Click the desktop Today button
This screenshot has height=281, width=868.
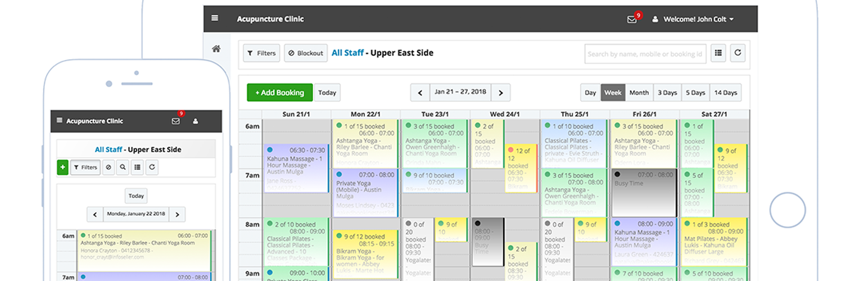327,93
